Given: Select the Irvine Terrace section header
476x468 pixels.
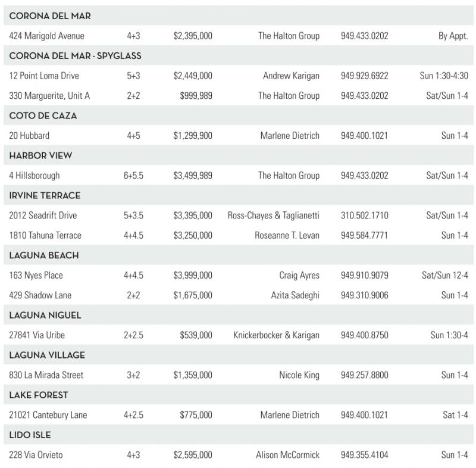Looking at the screenshot, I should (45, 195).
